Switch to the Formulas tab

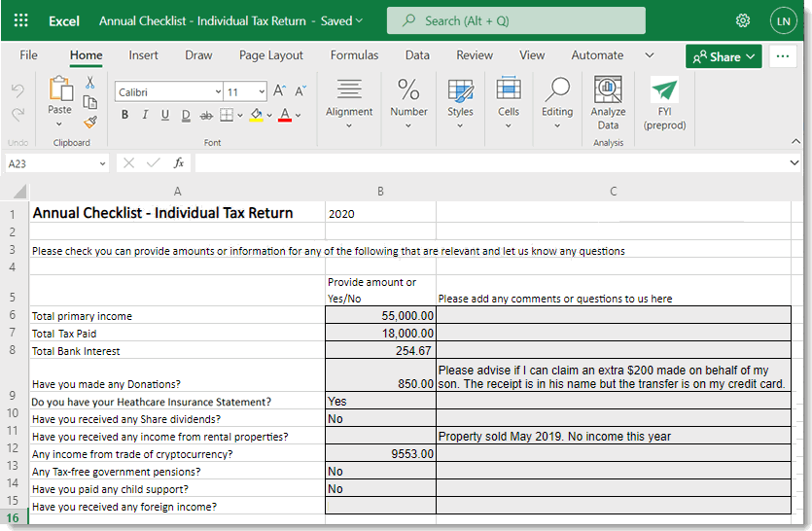click(354, 54)
